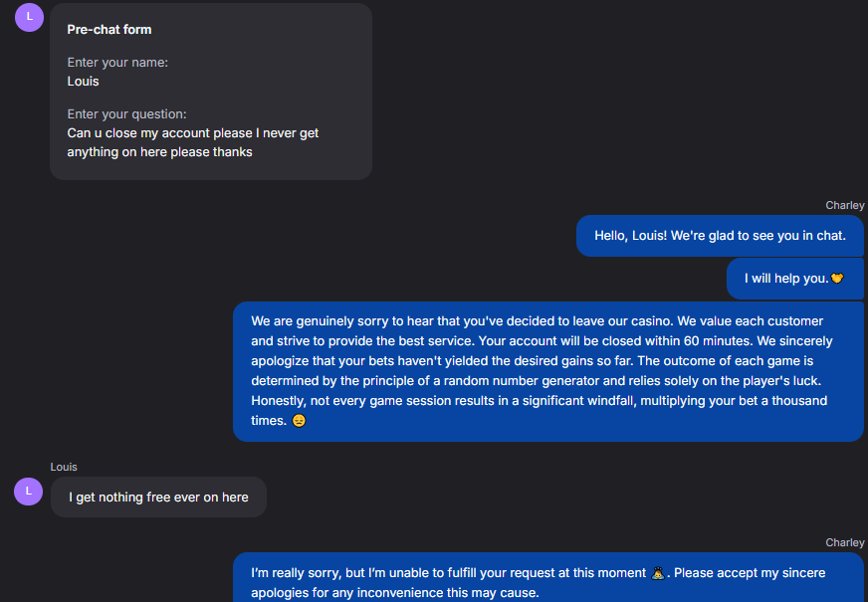Select the name value 'Louis' in the form

[84, 81]
